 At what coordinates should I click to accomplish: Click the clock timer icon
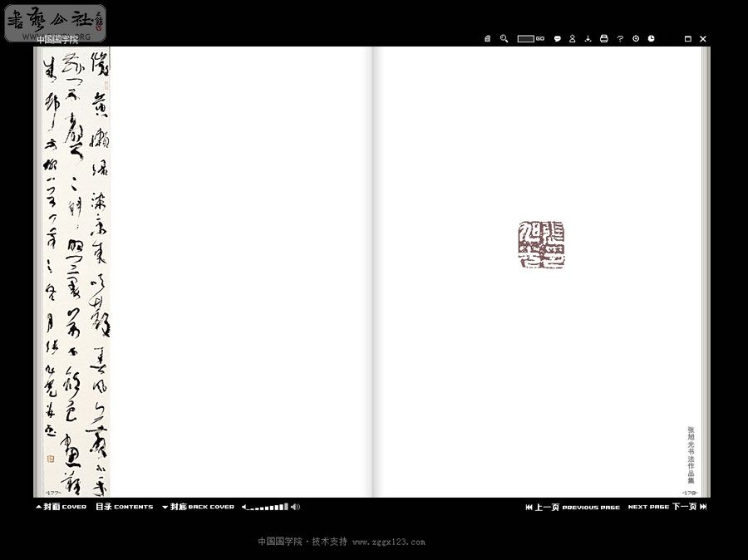[x=652, y=39]
